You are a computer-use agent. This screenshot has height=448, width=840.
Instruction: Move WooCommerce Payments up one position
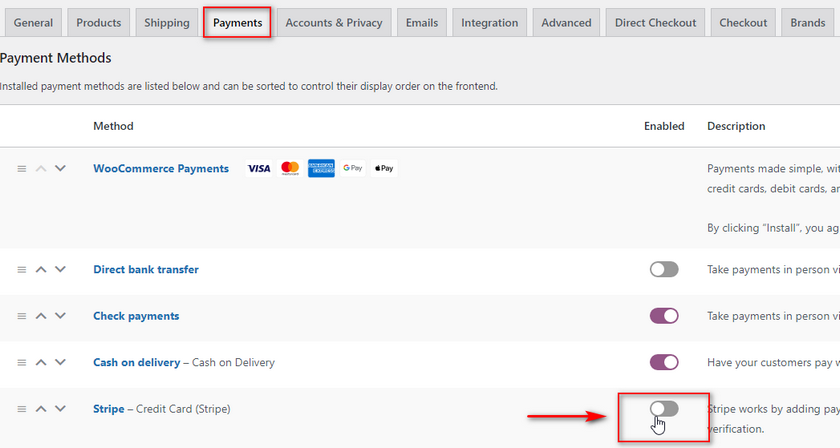[x=41, y=168]
